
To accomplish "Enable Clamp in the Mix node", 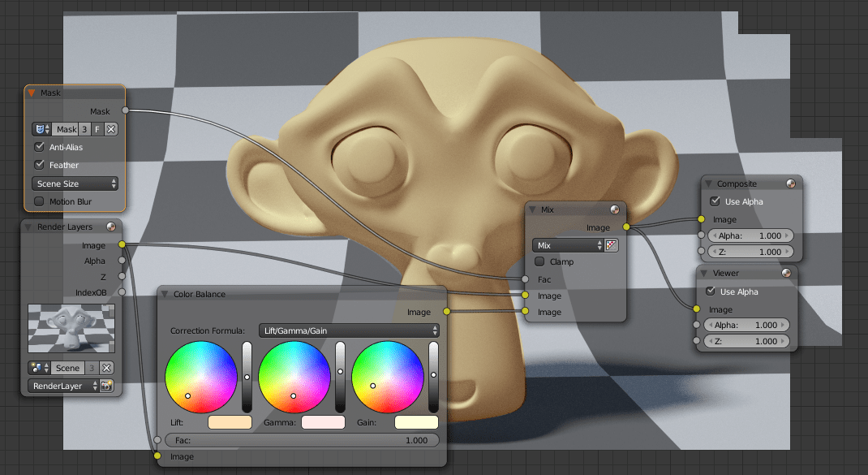I will [x=538, y=261].
